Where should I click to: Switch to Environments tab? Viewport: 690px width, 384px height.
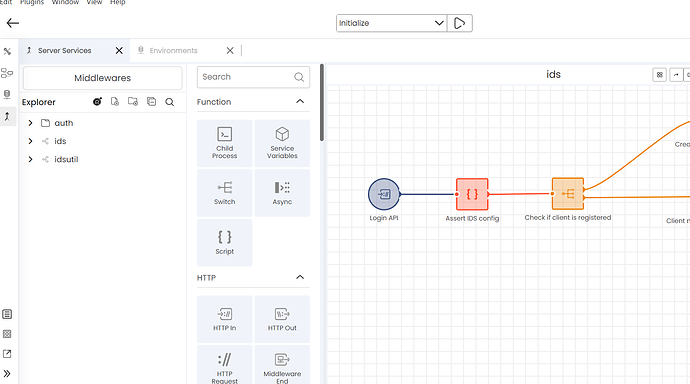click(x=173, y=51)
